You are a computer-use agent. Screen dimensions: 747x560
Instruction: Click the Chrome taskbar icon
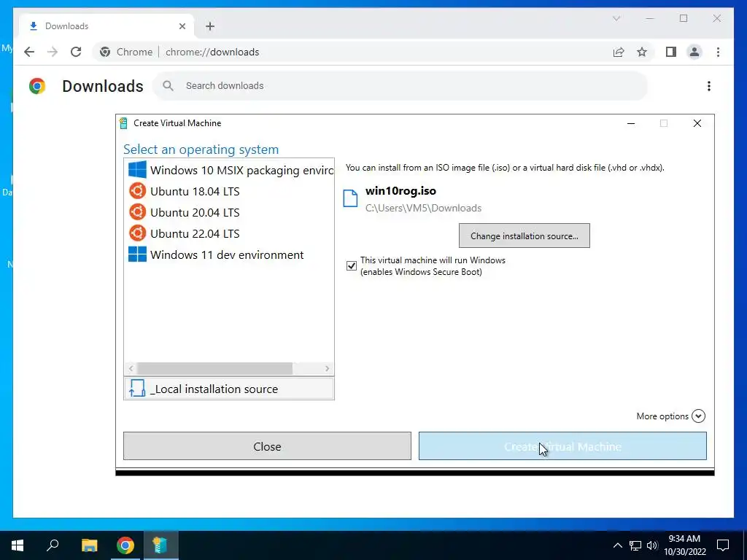125,545
